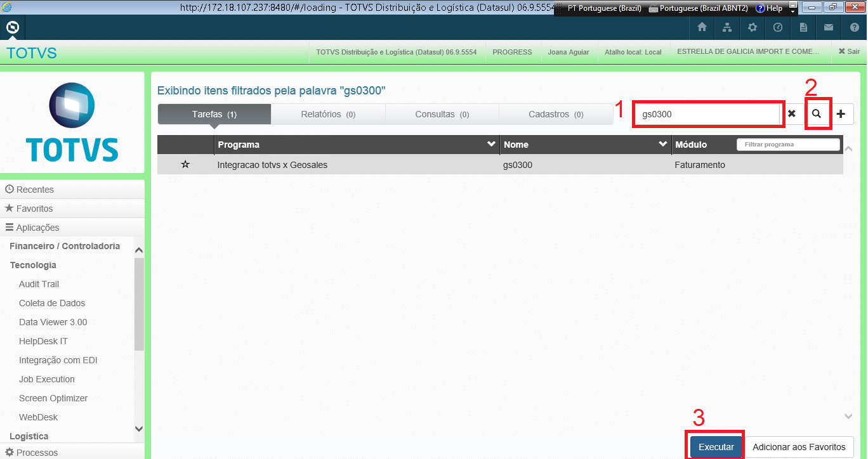Mark Integracao totvs x Geosales as favorite star
Screen dimensions: 868x459
click(x=185, y=165)
